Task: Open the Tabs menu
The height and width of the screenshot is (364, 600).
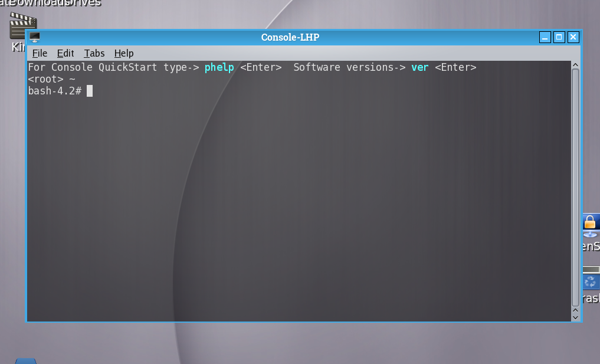Action: 94,53
